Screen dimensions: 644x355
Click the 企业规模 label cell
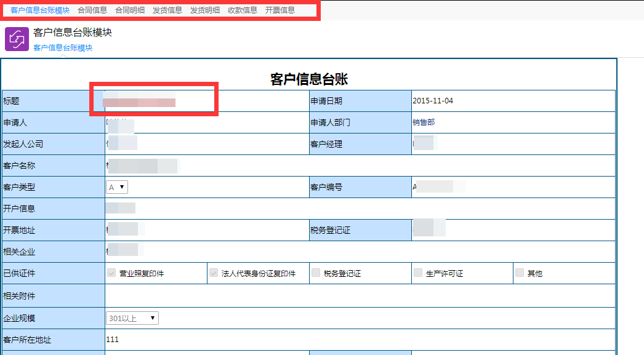(x=54, y=318)
